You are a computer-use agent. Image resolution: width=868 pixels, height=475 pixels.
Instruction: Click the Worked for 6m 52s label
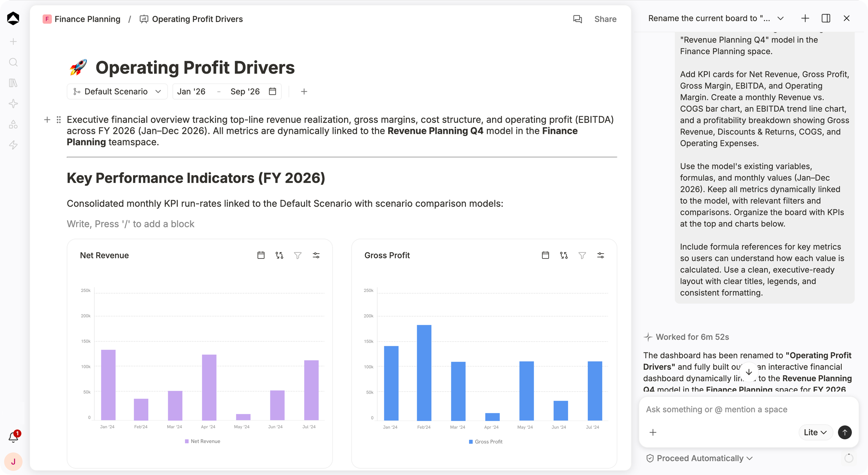point(692,337)
